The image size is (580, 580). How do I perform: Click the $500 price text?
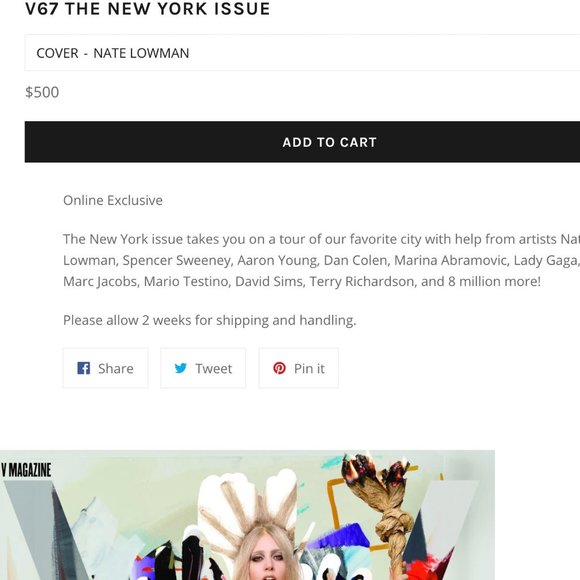pos(42,92)
